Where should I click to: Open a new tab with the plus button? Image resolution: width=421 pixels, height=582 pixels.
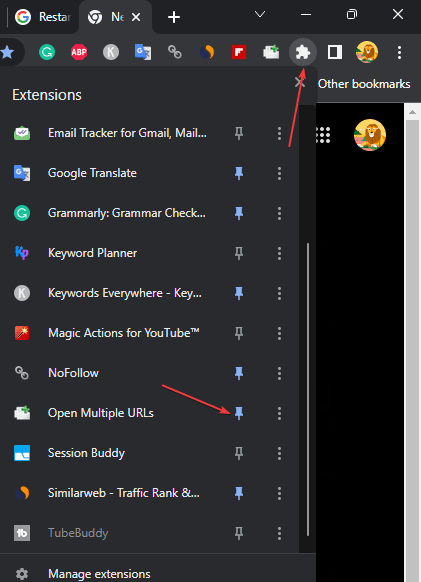(x=174, y=17)
